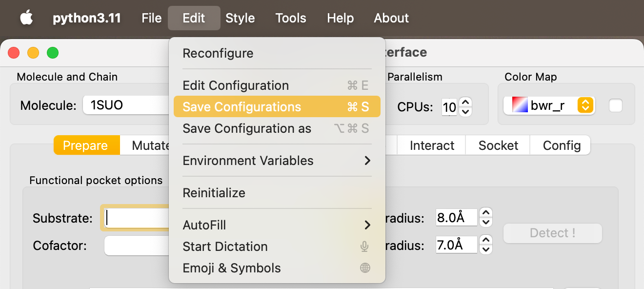
Task: Click the CPUs value field
Action: tap(449, 107)
